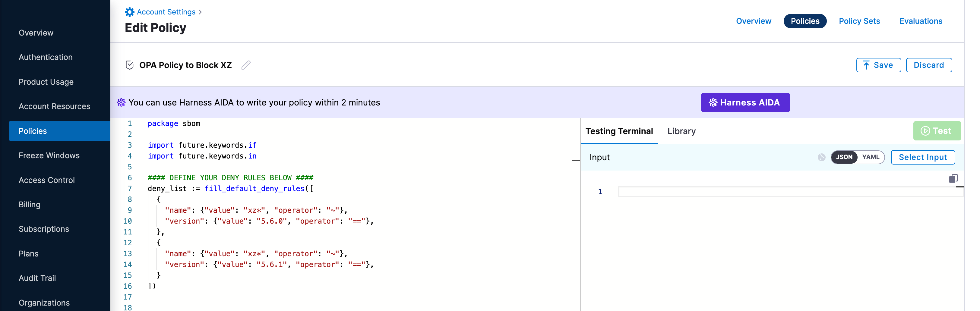This screenshot has width=980, height=311.
Task: Go to the Overview top tab
Action: tap(753, 21)
